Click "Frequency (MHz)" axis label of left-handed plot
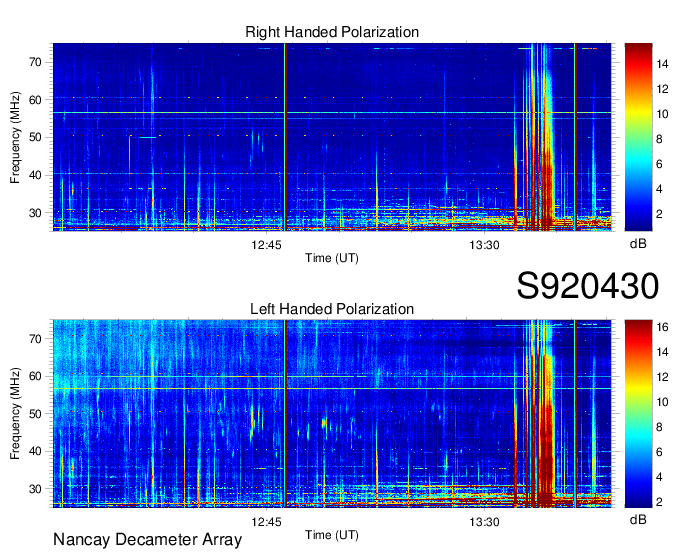 (15, 414)
